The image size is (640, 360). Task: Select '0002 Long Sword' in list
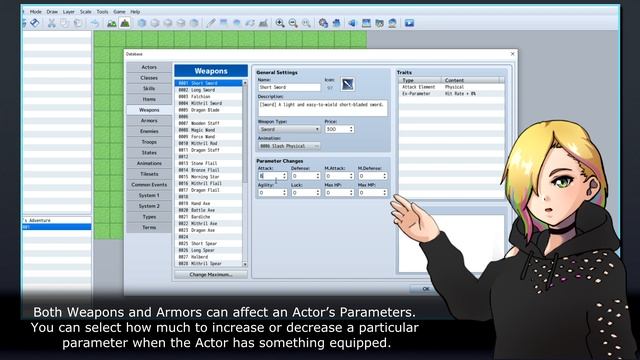point(209,90)
